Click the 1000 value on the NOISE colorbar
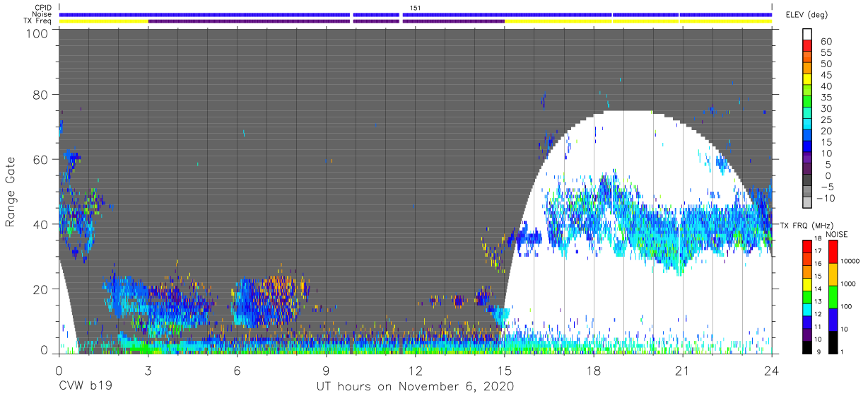The width and height of the screenshot is (868, 401). click(x=849, y=283)
